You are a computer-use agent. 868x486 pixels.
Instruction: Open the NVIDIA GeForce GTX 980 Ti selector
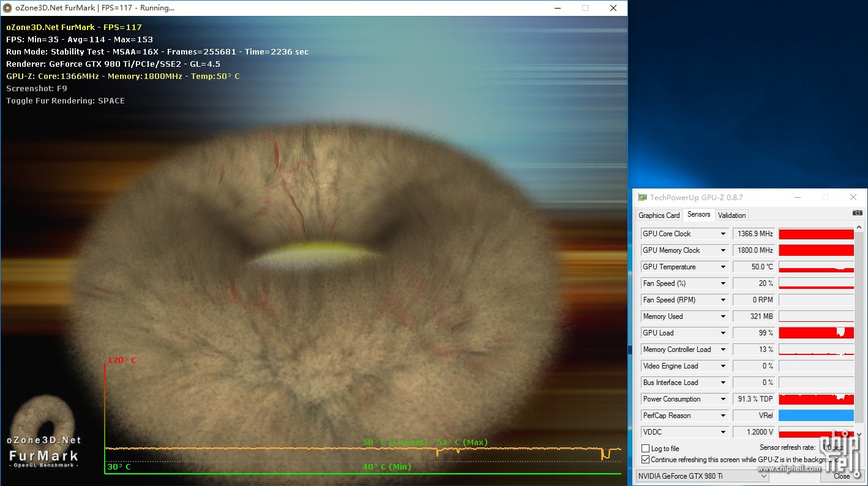[x=702, y=476]
